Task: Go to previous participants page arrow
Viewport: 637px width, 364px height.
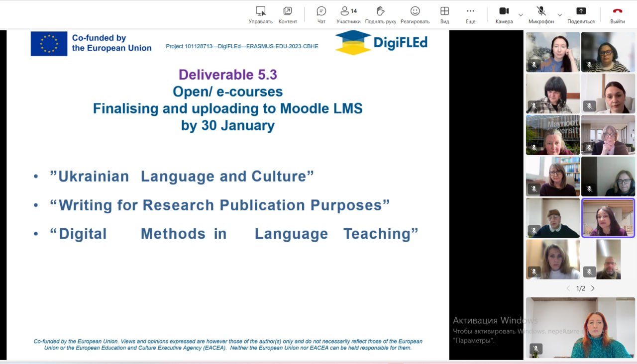Action: click(569, 288)
